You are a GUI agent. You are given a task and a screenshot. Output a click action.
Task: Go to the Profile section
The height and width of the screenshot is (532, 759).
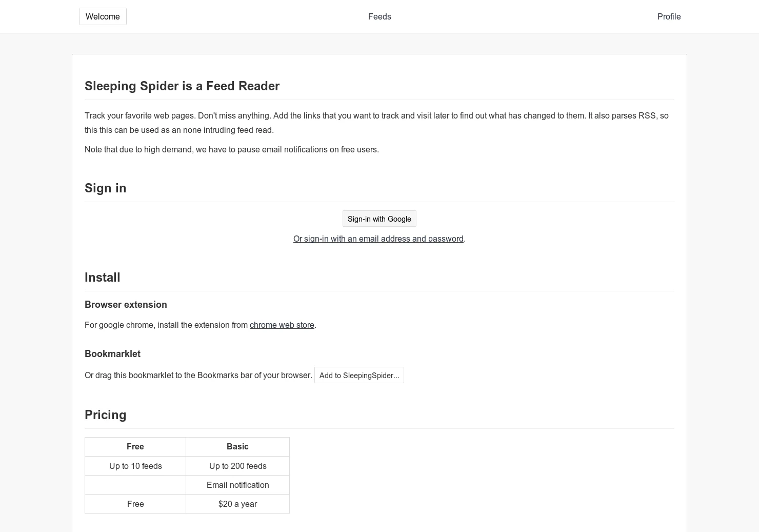669,16
